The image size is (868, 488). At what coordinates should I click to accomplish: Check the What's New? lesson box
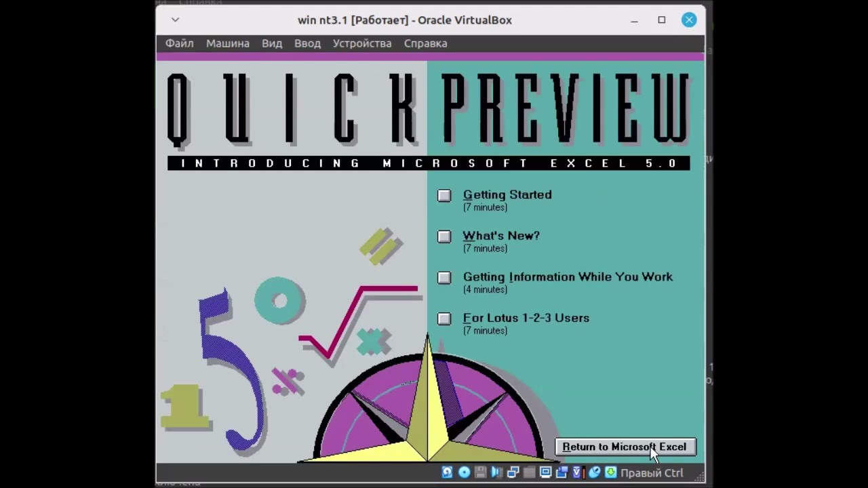(444, 237)
